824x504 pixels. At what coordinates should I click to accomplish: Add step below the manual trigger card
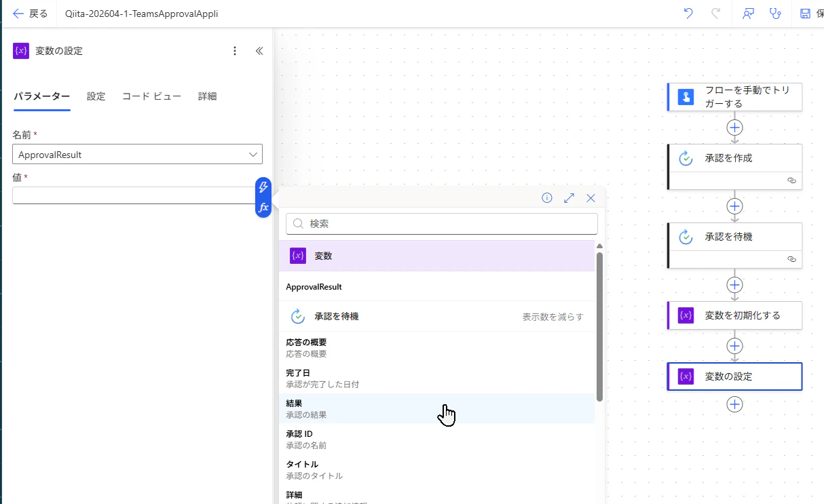click(x=734, y=128)
